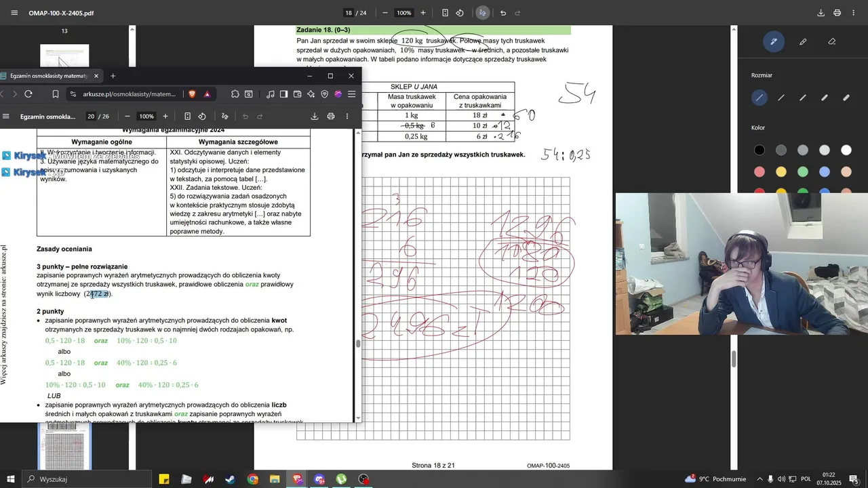Screen dimensions: 868x488
Task: Pick the dark gray color swatch
Action: (781, 150)
